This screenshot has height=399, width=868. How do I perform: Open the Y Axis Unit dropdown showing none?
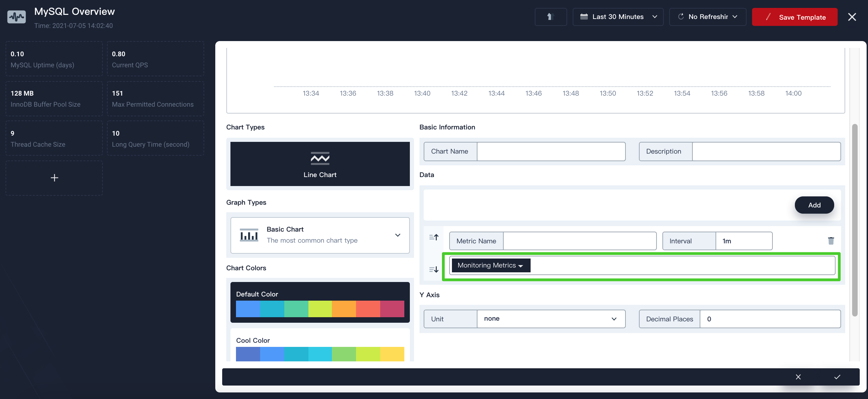click(x=551, y=319)
